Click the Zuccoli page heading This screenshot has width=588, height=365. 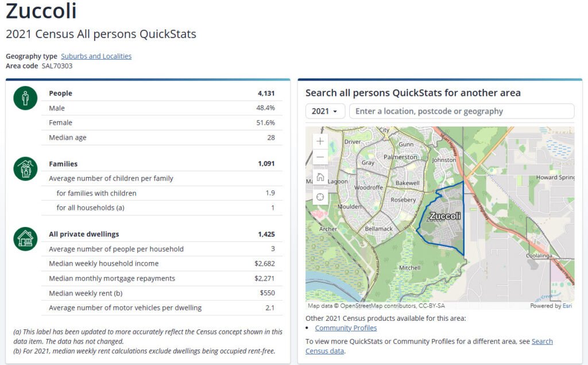[41, 11]
